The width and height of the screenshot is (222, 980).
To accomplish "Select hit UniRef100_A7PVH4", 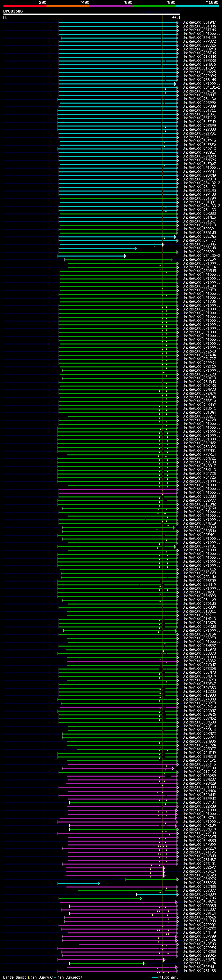I will click(199, 172).
